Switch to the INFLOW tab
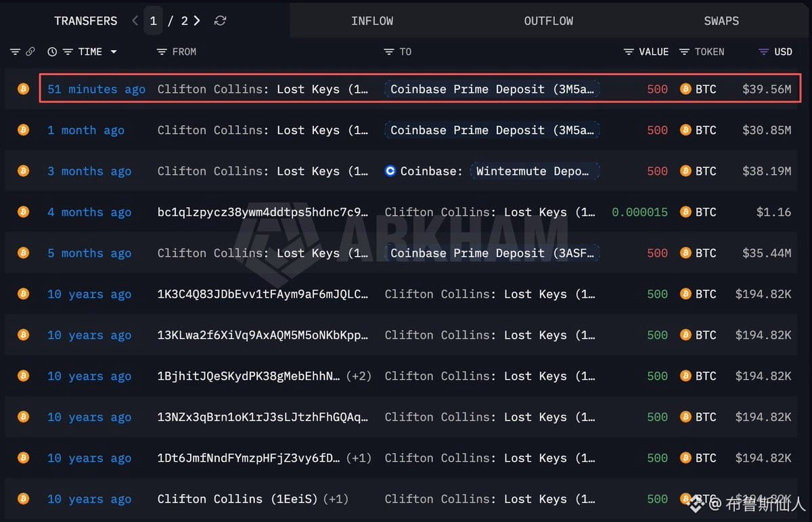The image size is (812, 522). [372, 21]
